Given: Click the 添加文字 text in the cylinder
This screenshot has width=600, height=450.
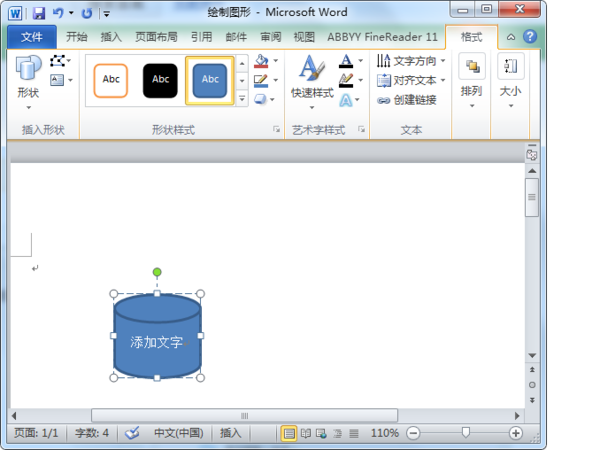Looking at the screenshot, I should click(x=156, y=342).
